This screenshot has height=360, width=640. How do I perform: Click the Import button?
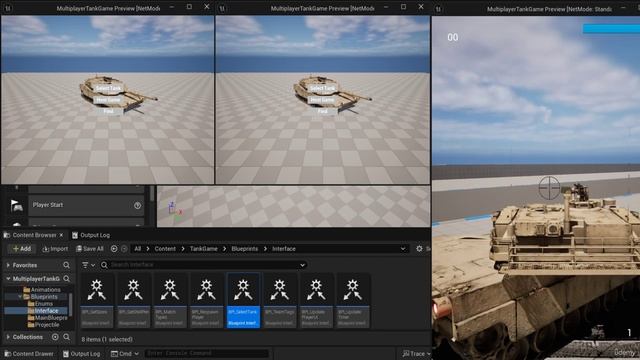coord(55,249)
